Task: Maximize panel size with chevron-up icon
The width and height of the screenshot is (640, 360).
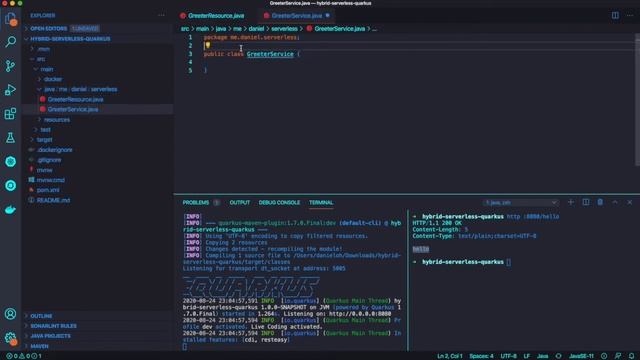Action: point(615,202)
